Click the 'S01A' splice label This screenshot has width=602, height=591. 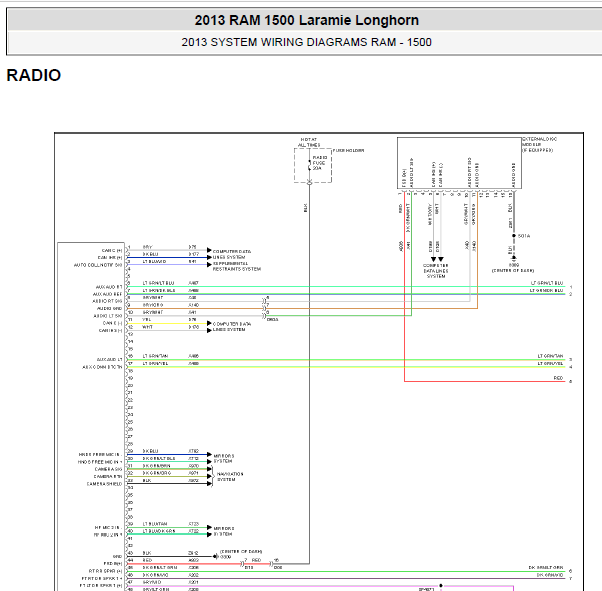tap(524, 236)
